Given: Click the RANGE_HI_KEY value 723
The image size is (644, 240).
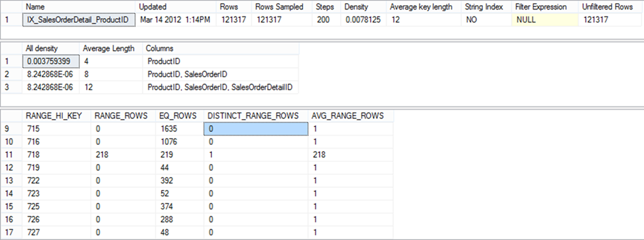Looking at the screenshot, I should (57, 193).
